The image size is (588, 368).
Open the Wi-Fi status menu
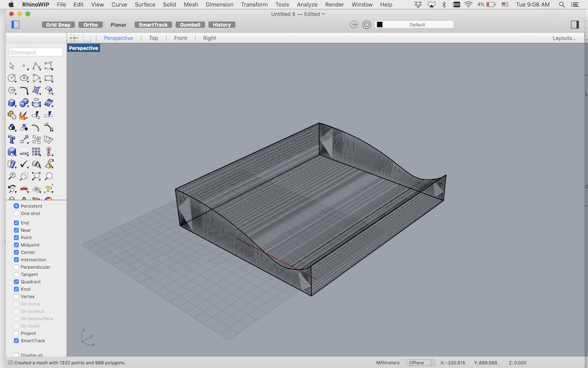click(x=469, y=5)
